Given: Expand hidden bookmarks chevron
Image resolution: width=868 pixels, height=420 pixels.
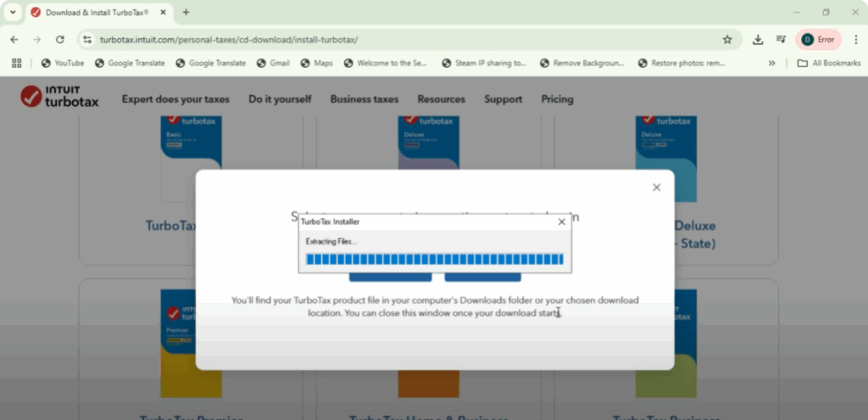Looking at the screenshot, I should (x=771, y=63).
